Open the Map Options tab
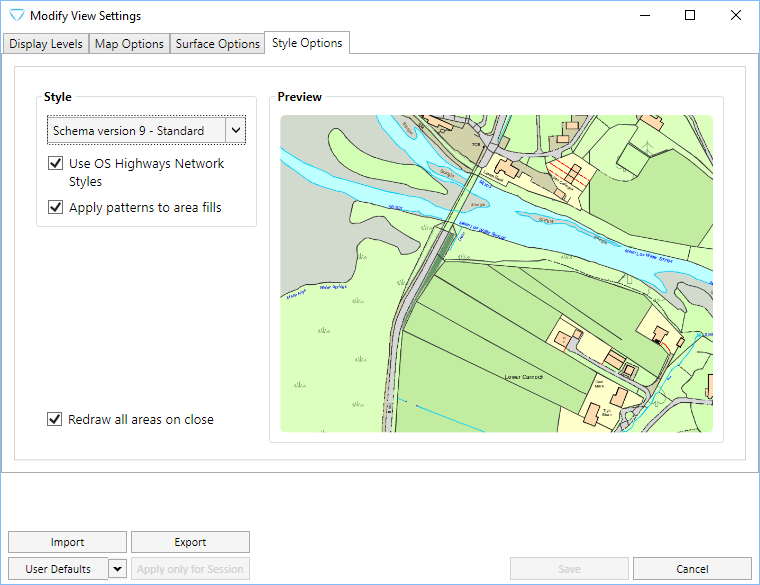The height and width of the screenshot is (585, 760). tap(129, 44)
